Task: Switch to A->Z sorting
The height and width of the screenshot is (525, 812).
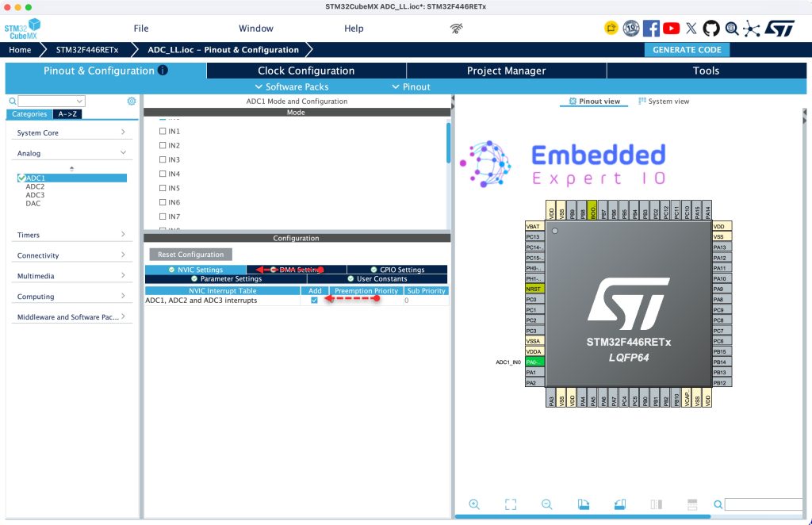Action: [x=67, y=114]
